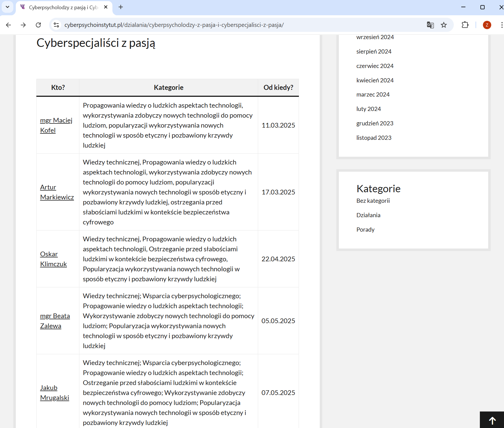This screenshot has height=428, width=504.
Task: Click the Kto? column header
Action: [x=58, y=88]
